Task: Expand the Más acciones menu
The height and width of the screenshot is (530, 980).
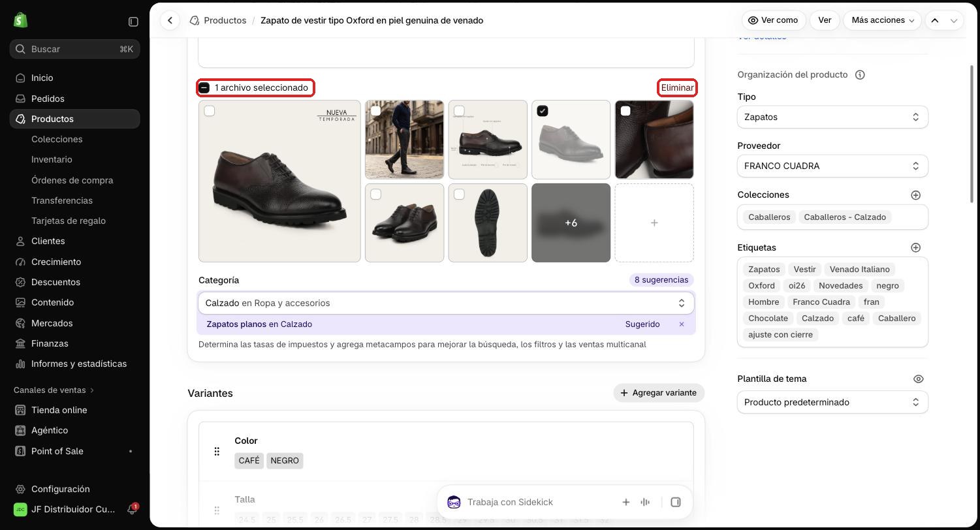Action: point(882,20)
